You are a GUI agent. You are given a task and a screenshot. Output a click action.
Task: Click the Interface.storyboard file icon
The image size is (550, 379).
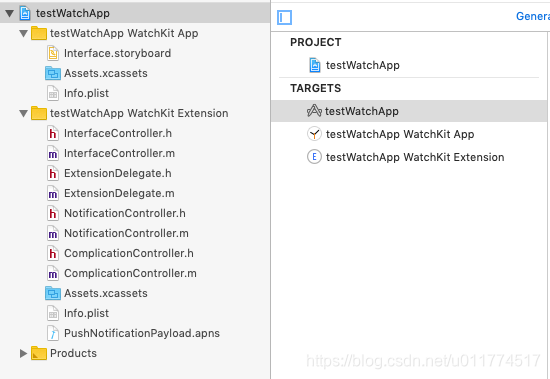point(53,53)
